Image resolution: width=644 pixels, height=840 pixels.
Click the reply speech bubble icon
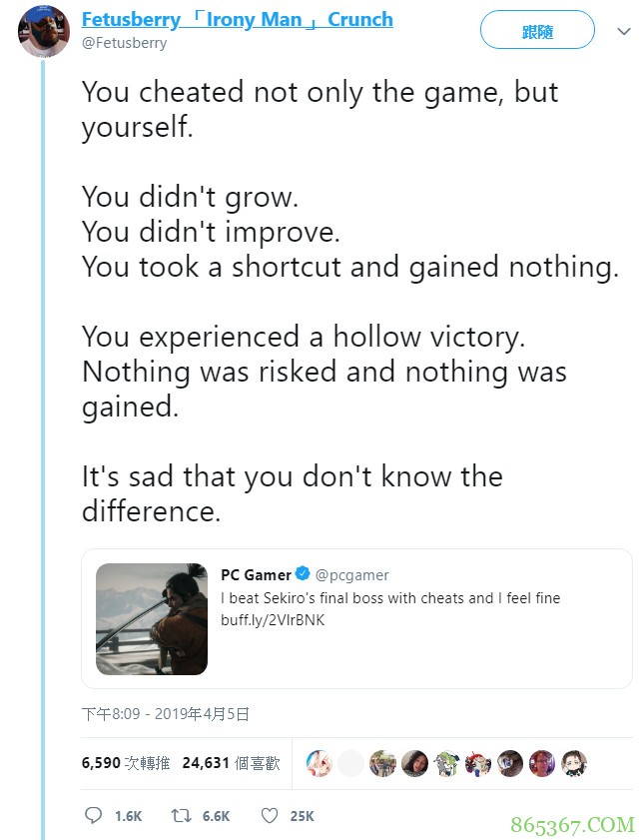[93, 816]
